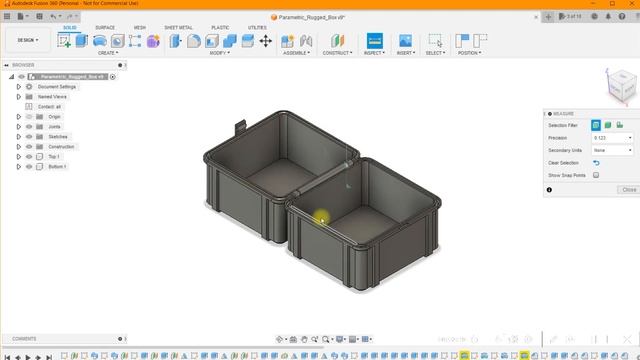Toggle visibility of root Parametric_Rugged_Box component
Screen dimensions: 640x360
coord(22,77)
